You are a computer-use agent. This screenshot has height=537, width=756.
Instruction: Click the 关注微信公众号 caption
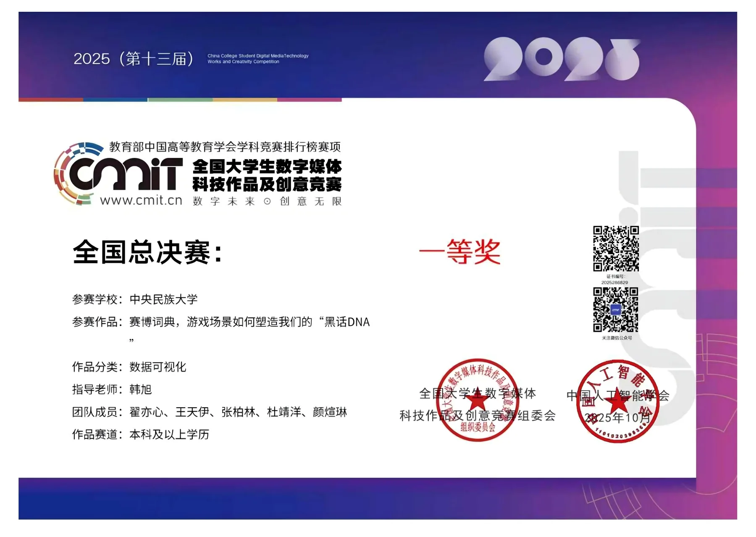(617, 338)
